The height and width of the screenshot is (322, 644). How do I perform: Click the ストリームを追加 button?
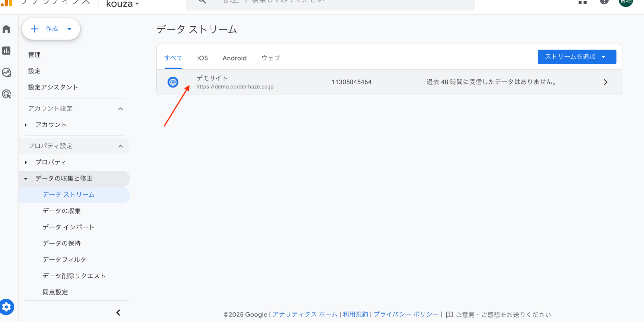[x=576, y=57]
